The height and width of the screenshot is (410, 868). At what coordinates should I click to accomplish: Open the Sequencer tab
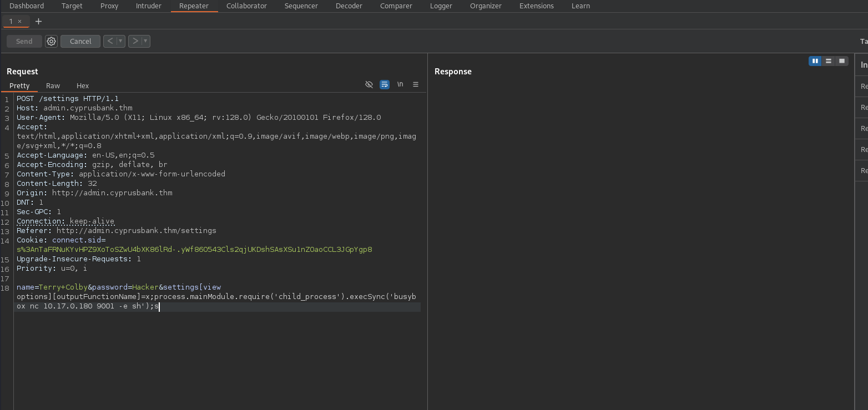301,6
